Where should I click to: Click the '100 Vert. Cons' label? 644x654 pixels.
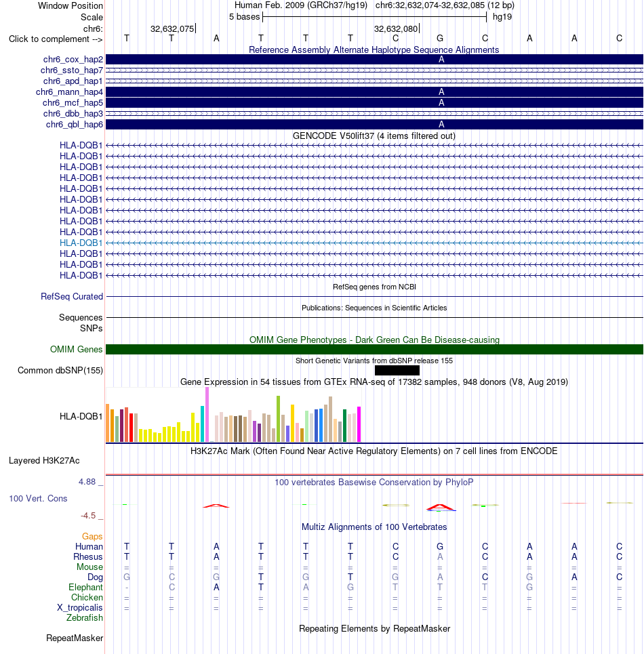(38, 498)
